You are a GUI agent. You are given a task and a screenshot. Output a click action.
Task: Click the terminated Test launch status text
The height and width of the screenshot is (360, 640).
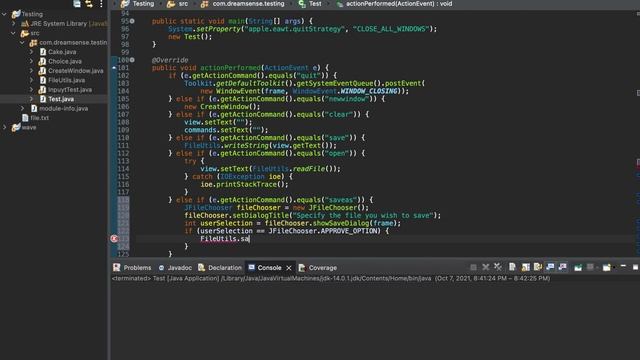tap(331, 278)
